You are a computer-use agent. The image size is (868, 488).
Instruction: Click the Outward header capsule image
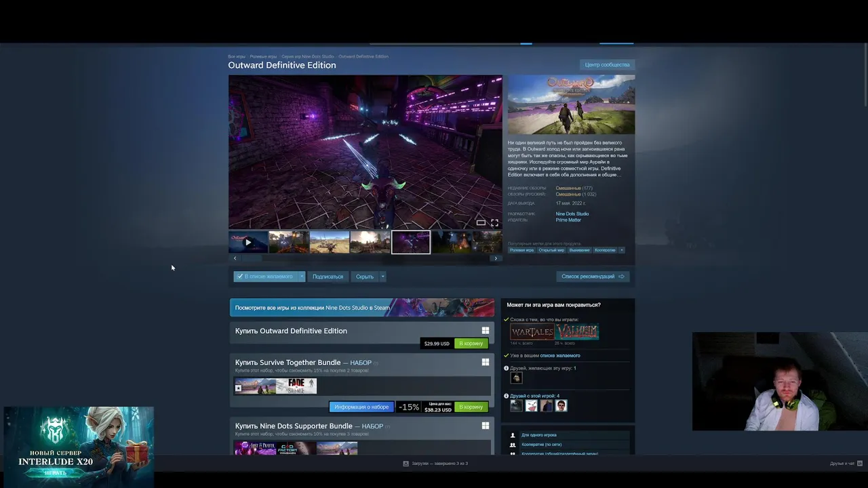click(x=572, y=105)
